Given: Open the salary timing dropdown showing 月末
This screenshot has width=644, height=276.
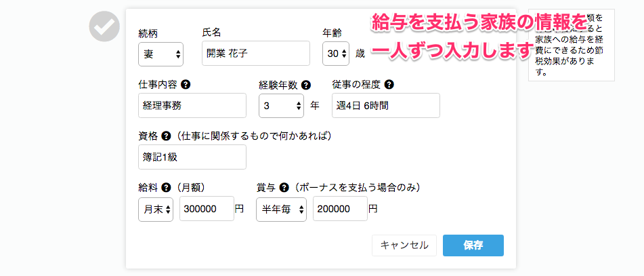Looking at the screenshot, I should (156, 210).
